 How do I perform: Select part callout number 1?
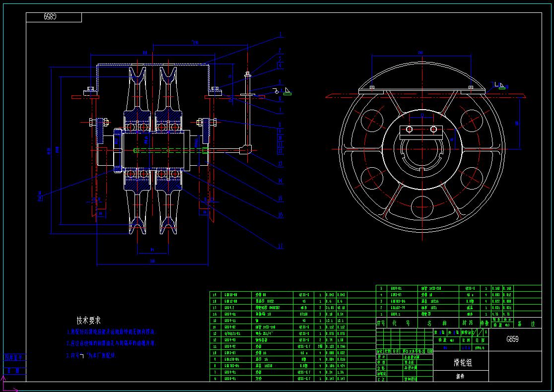point(280,35)
